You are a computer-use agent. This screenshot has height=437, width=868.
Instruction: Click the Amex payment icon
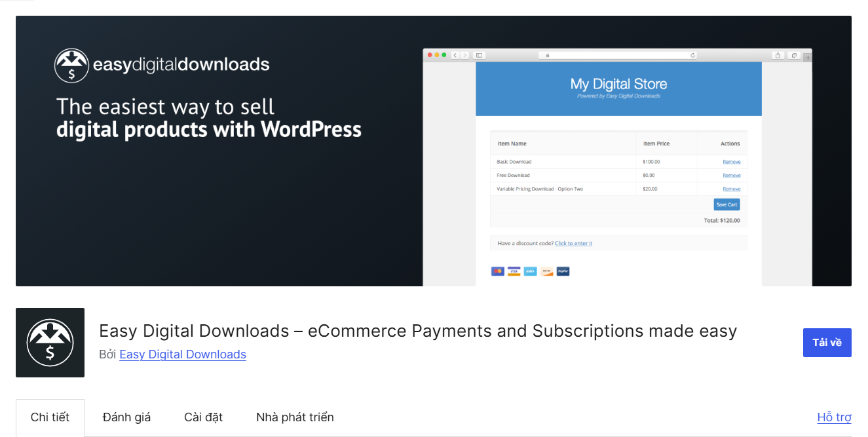530,271
